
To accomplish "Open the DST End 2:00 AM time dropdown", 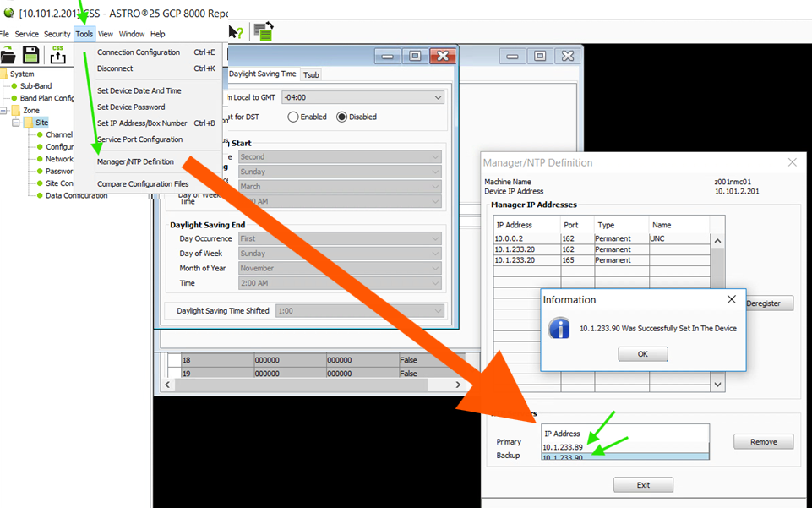I will pos(340,283).
